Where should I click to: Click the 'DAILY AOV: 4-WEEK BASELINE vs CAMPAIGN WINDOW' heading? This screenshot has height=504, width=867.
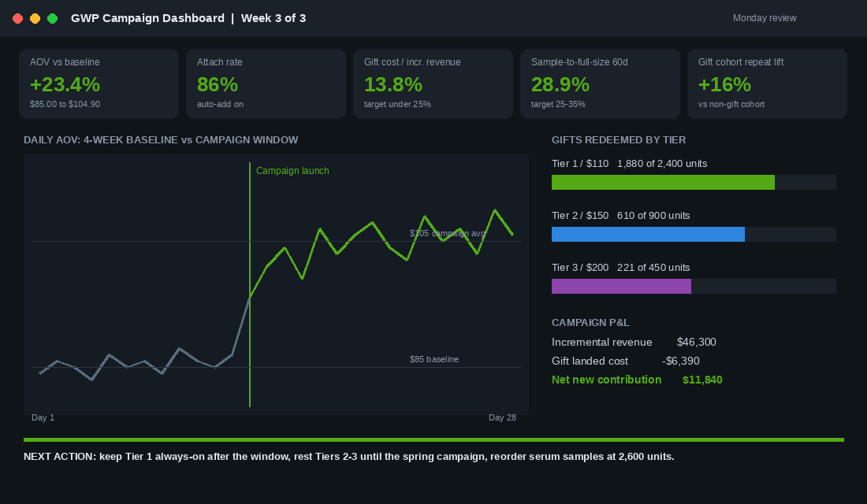pos(160,140)
